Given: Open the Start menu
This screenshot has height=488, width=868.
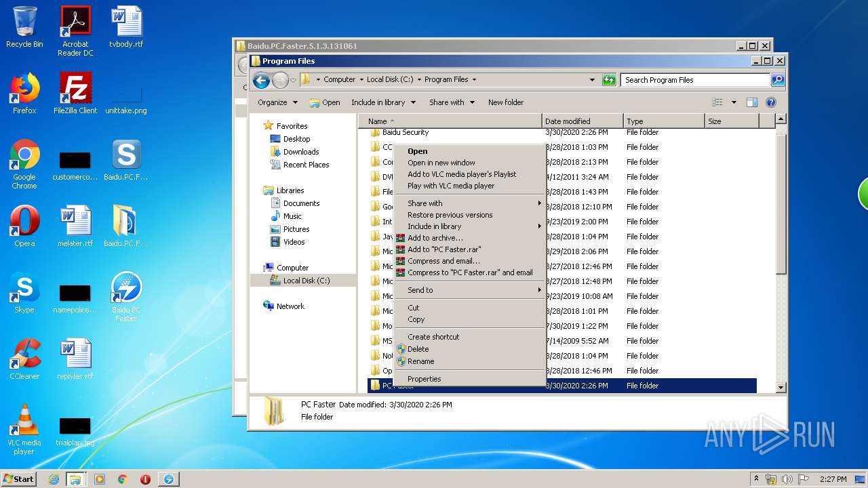Looking at the screenshot, I should pos(19,479).
